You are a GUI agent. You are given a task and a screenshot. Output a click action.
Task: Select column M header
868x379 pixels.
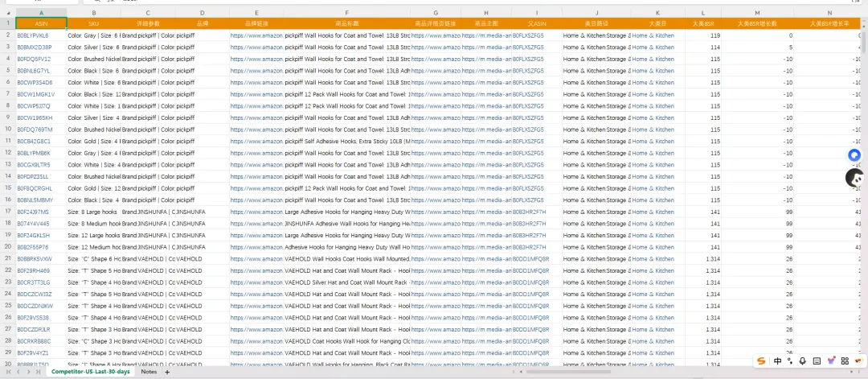757,12
